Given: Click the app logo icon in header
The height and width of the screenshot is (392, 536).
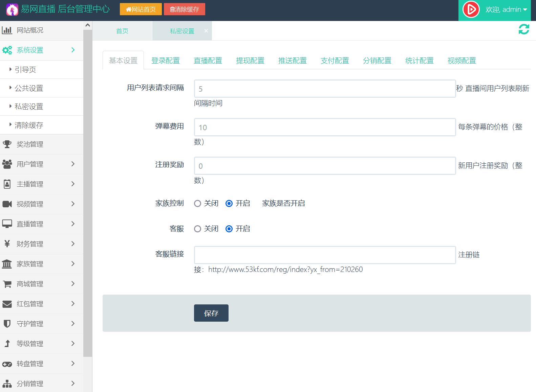Looking at the screenshot, I should tap(12, 9).
